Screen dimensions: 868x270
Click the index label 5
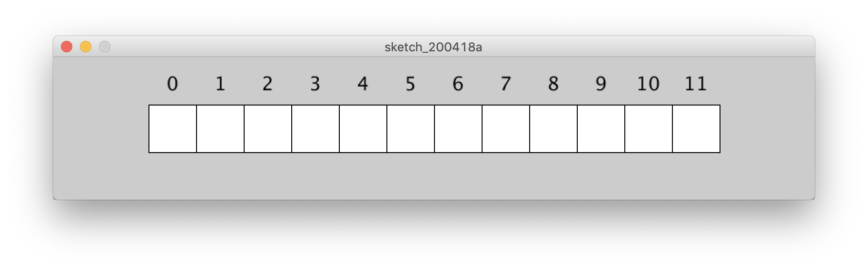coord(410,84)
